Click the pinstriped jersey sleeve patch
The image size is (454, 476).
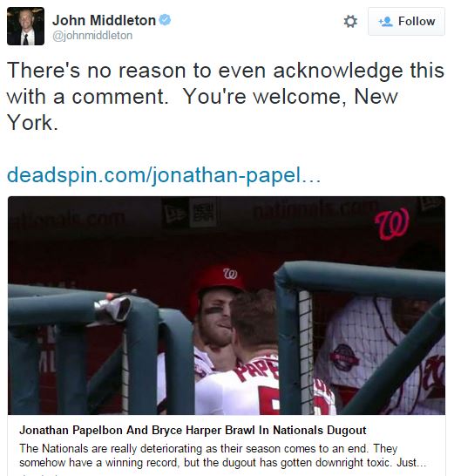pyautogui.click(x=344, y=357)
